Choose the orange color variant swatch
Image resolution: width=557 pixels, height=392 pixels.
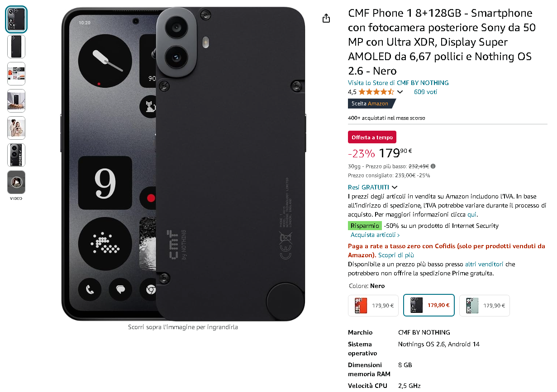(x=373, y=306)
